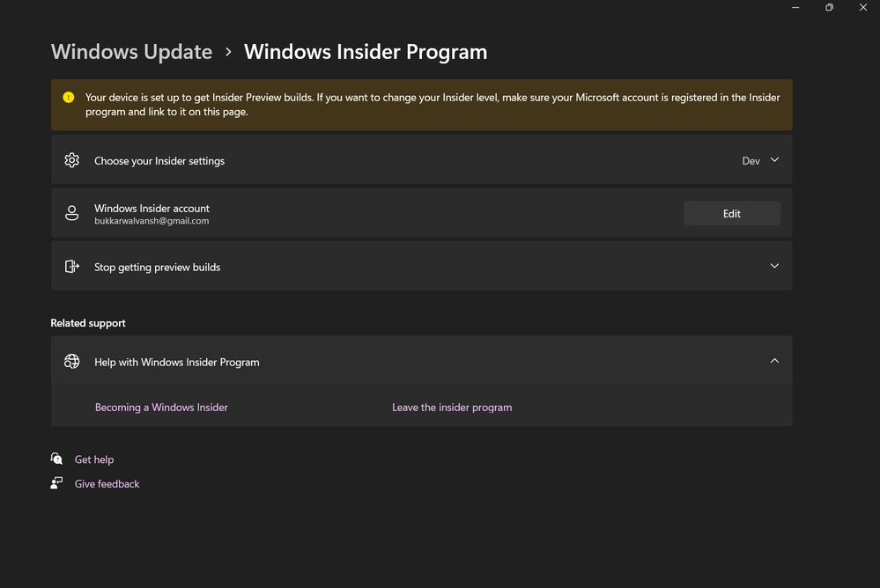Click the Help with Windows Insider Program label
Screen dimensions: 880x588
click(177, 363)
